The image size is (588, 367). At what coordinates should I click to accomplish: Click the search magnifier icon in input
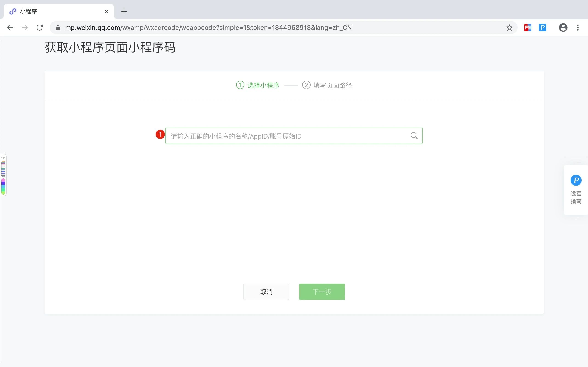[x=414, y=136]
